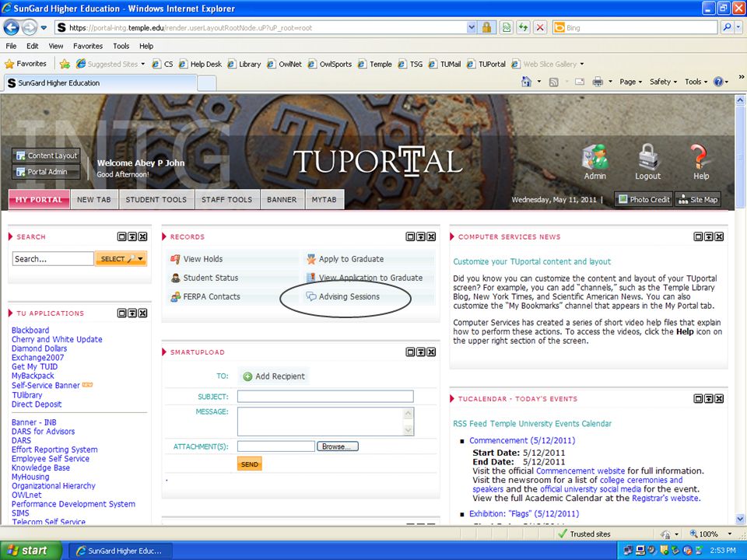Minimize the Search channel

click(x=132, y=236)
